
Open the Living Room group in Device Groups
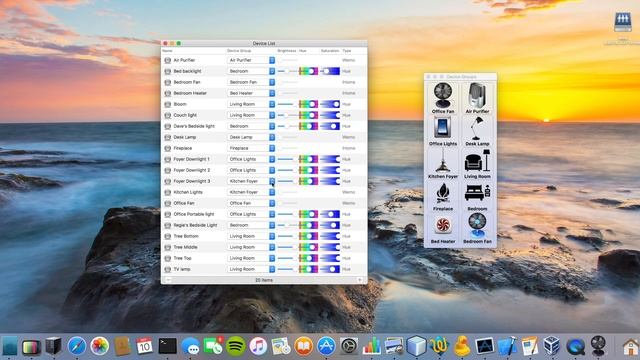click(477, 163)
